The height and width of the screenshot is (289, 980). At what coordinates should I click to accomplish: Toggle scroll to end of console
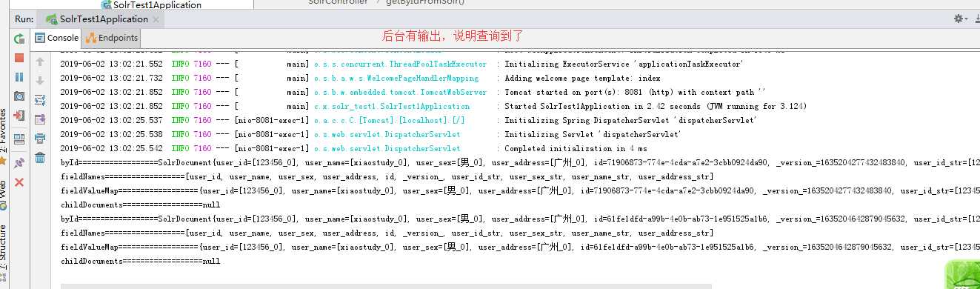click(40, 119)
